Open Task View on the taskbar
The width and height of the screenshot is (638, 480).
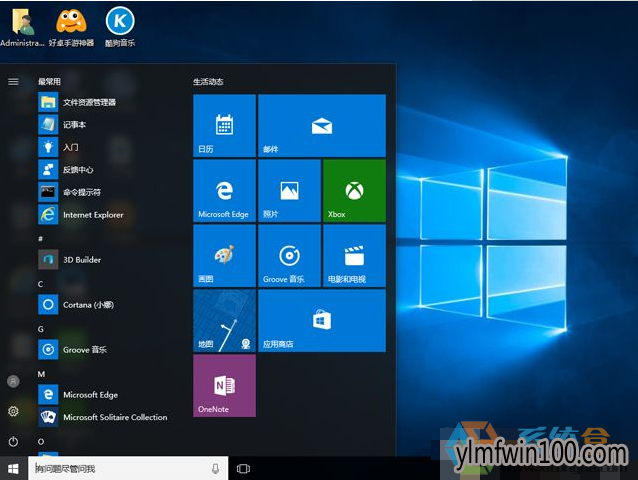coord(243,469)
